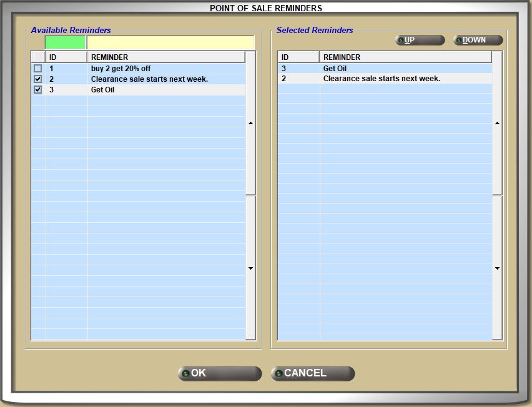Screen dimensions: 532x407
Task: Select Clearance sale row in Selected Reminders
Action: pyautogui.click(x=381, y=79)
